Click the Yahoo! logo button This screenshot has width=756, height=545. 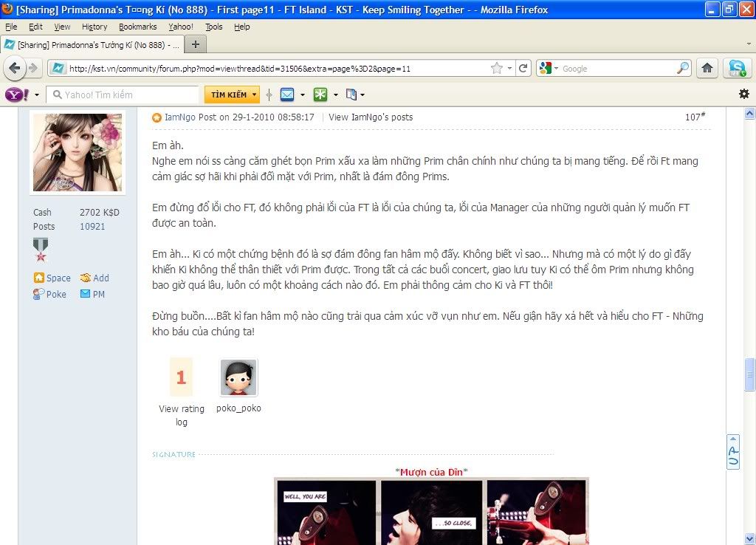(x=17, y=95)
